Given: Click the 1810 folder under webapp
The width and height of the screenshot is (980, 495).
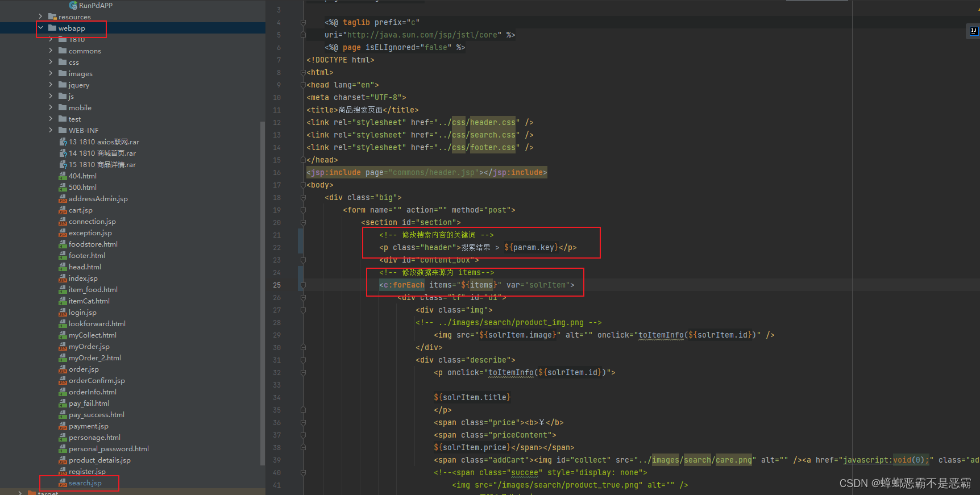Looking at the screenshot, I should pos(77,39).
